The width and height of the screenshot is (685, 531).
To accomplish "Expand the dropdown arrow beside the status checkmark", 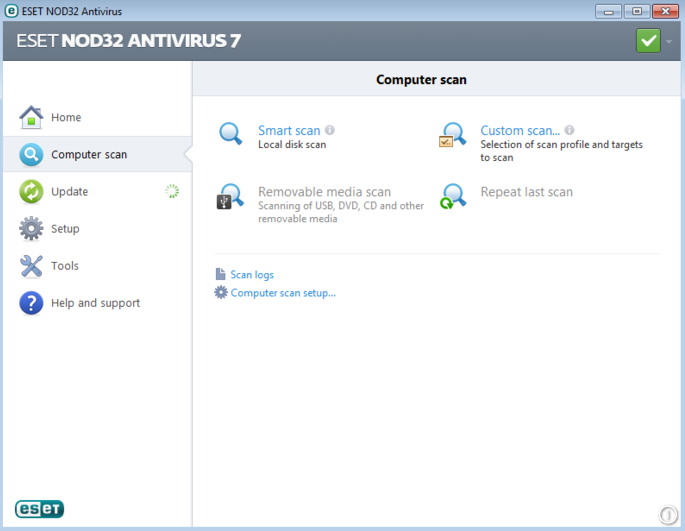I will click(669, 41).
